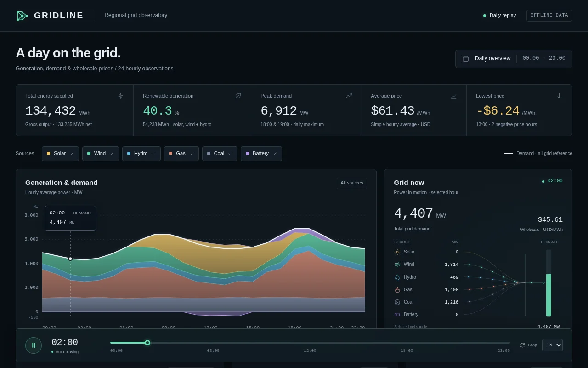Click the playback scrubber thumb
Image resolution: width=588 pixels, height=368 pixels.
(x=147, y=343)
